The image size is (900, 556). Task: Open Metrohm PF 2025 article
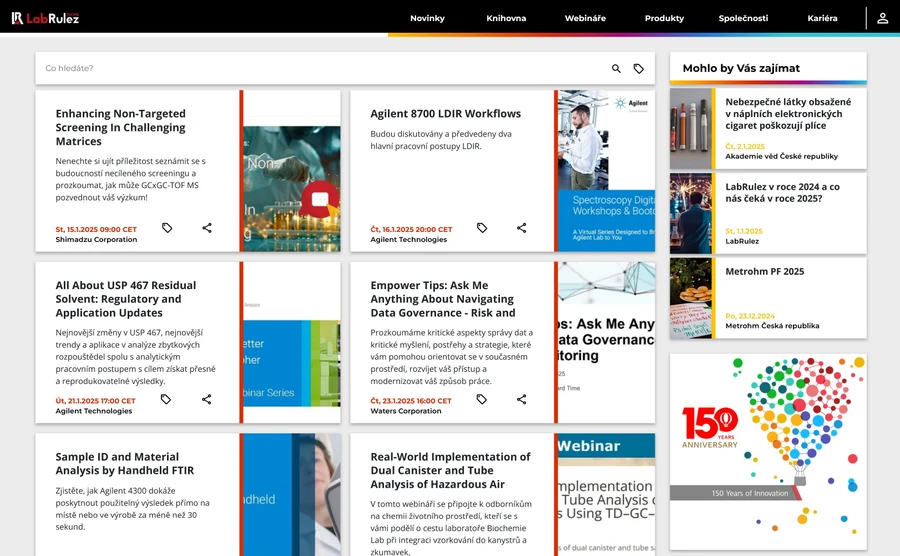pos(764,271)
